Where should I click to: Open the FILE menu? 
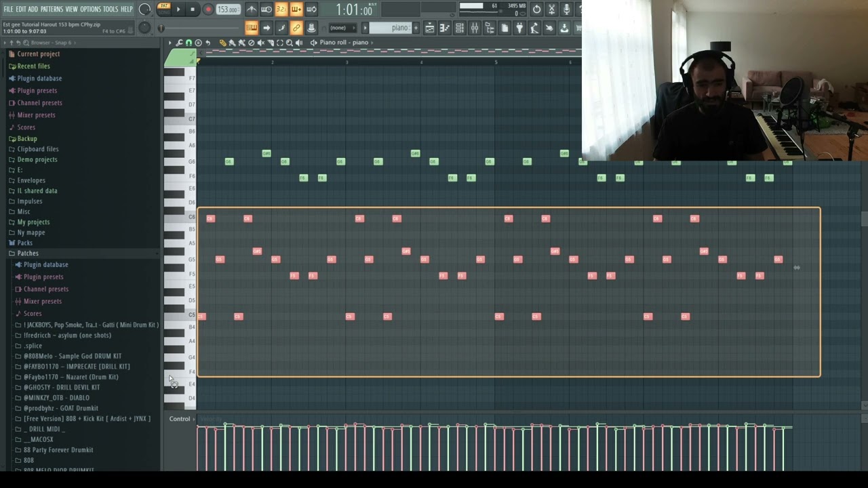[8, 9]
